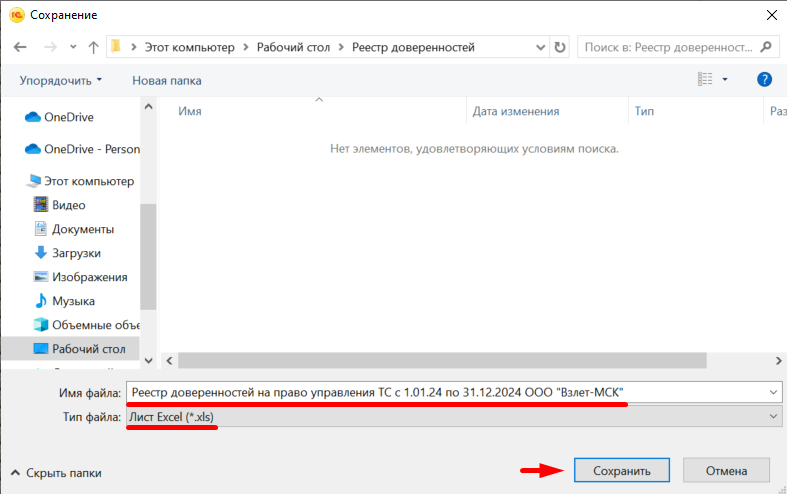Viewport: 787px width, 494px height.
Task: Click the Объемные объекты cube icon
Action: coord(41,325)
